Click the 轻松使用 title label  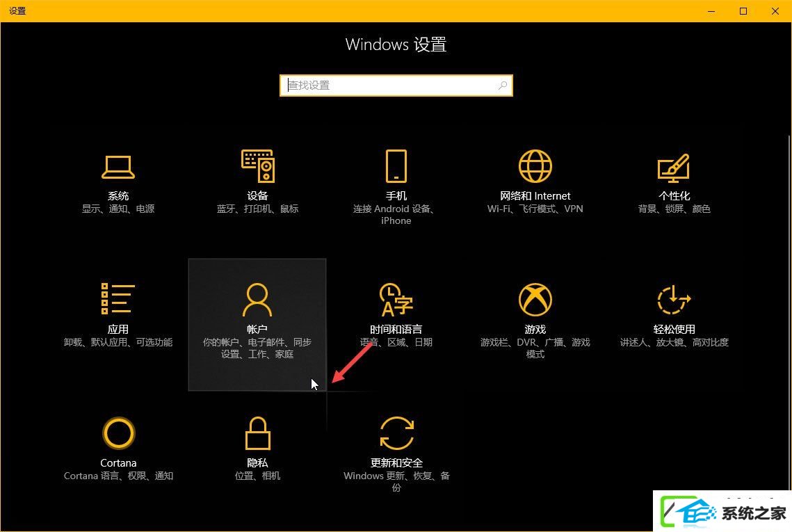[674, 329]
